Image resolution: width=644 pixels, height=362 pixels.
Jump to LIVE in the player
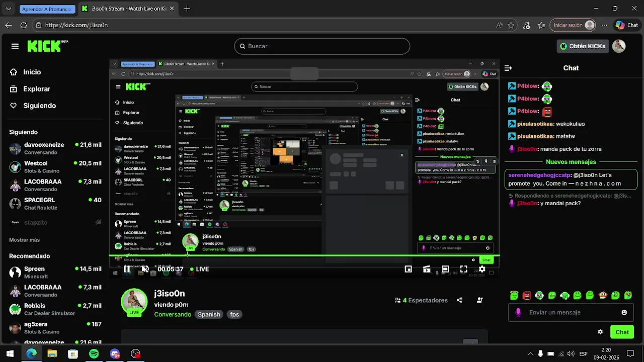click(x=199, y=269)
